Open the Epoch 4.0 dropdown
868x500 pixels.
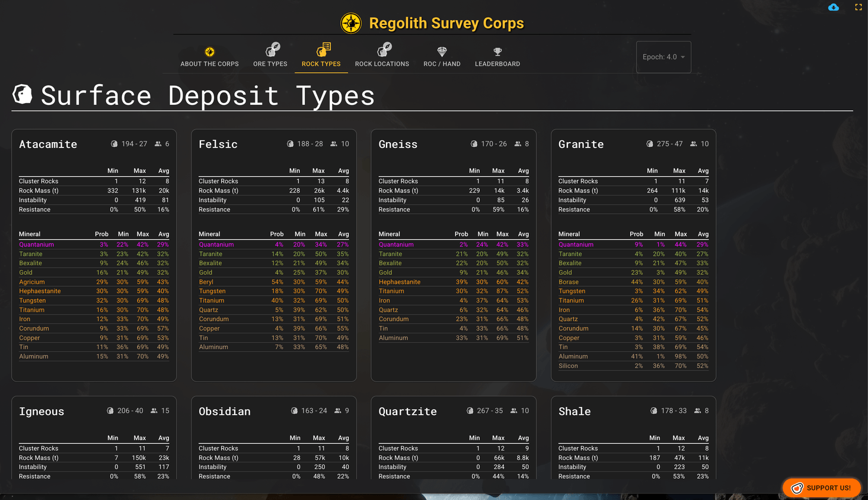point(663,57)
